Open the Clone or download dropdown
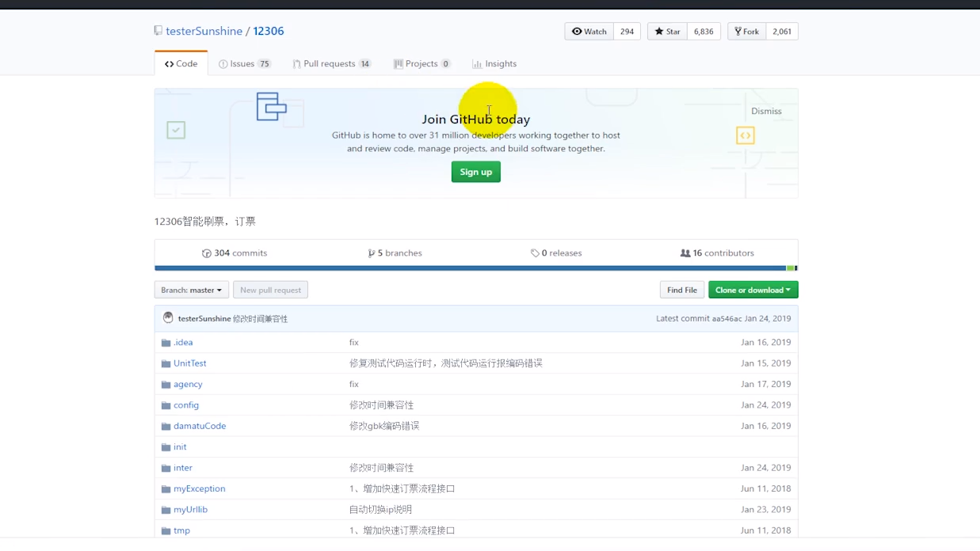The height and width of the screenshot is (551, 980). (x=753, y=290)
